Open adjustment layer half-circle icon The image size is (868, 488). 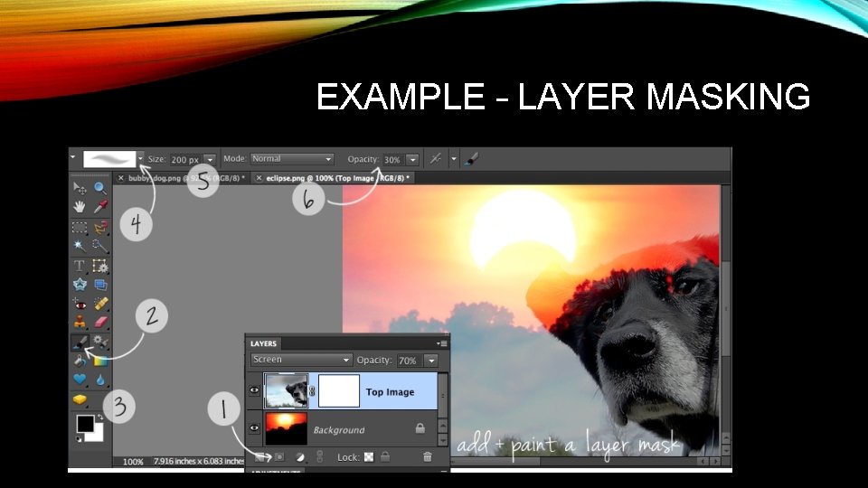tap(299, 457)
